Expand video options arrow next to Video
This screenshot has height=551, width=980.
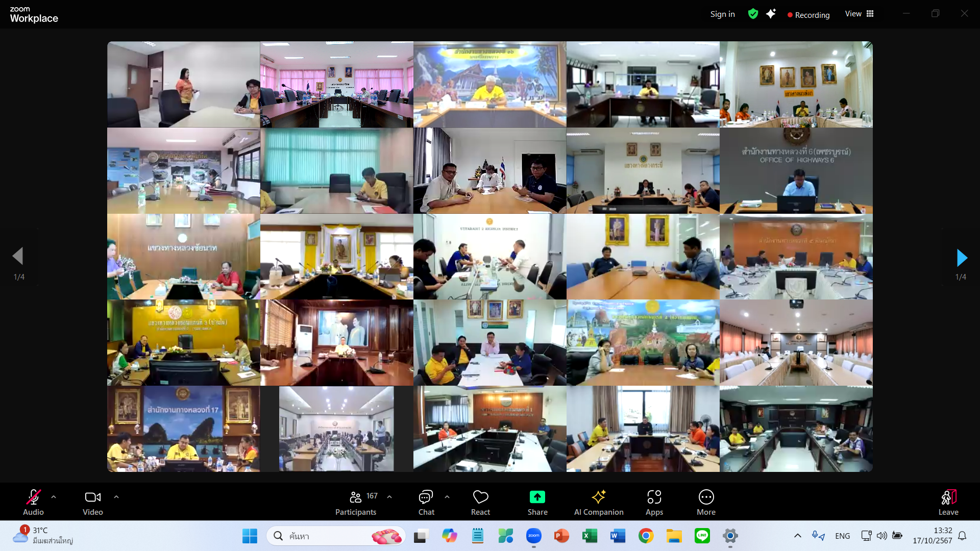click(116, 496)
